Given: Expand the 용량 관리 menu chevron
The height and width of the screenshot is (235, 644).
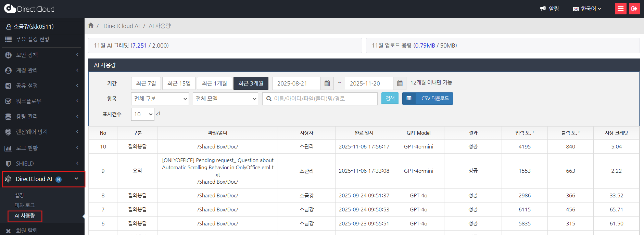Looking at the screenshot, I should tap(77, 116).
